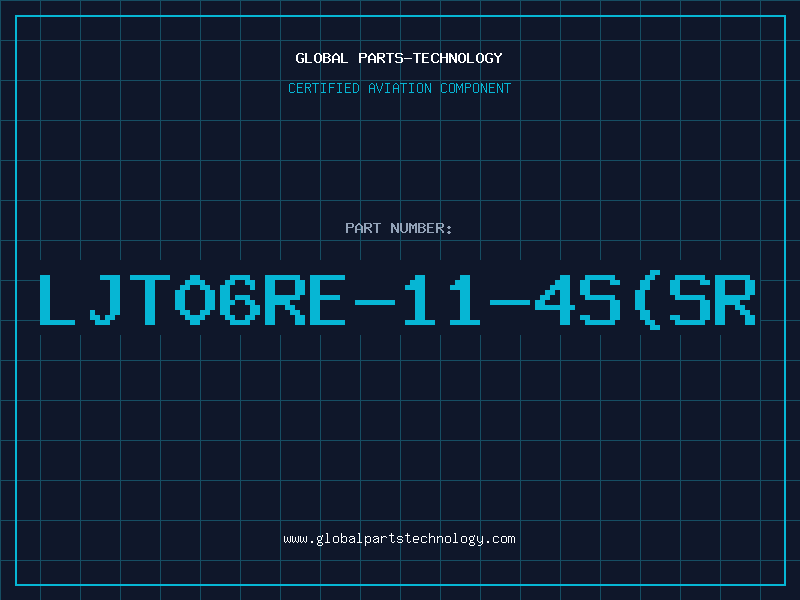Select the word TECHNOLOGY in the heading

458,58
